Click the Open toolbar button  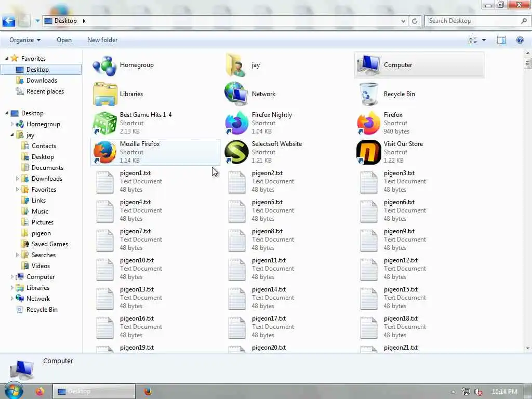coord(64,40)
